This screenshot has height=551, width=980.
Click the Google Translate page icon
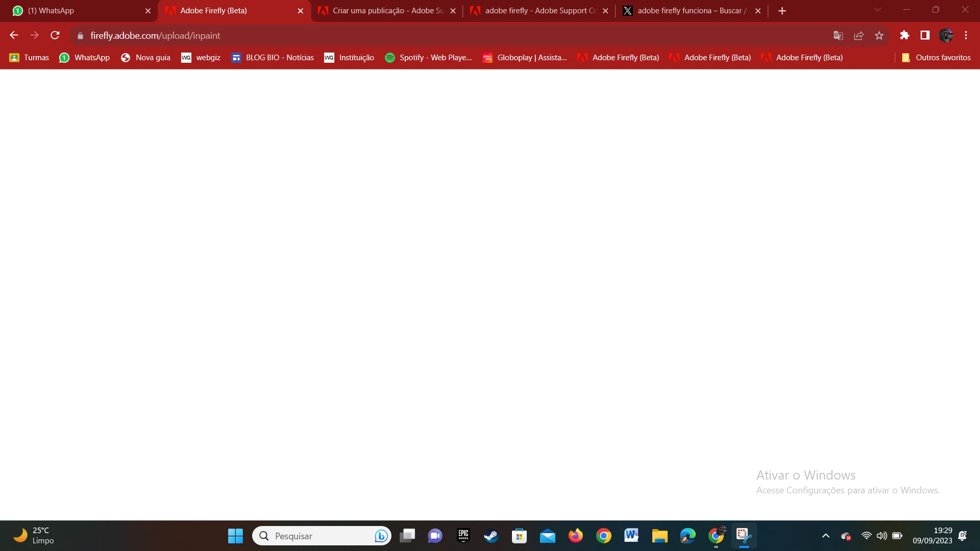pos(838,35)
